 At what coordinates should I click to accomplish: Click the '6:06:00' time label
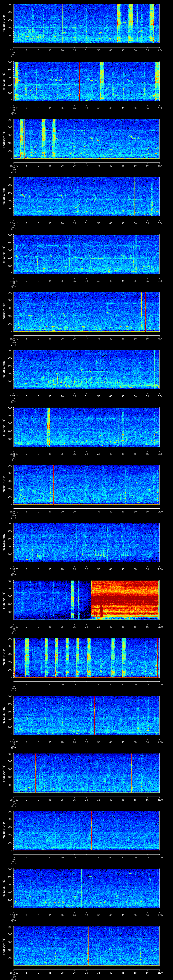tap(14, 339)
